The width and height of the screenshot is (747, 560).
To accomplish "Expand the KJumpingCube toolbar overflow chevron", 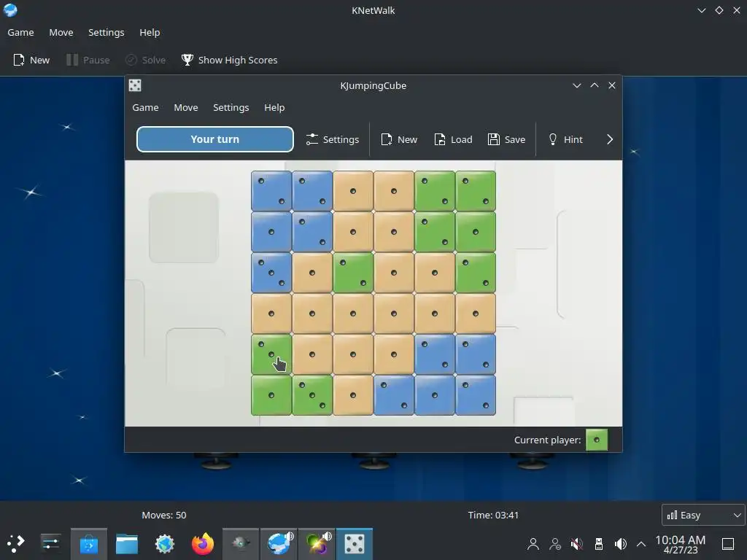I will pyautogui.click(x=610, y=139).
